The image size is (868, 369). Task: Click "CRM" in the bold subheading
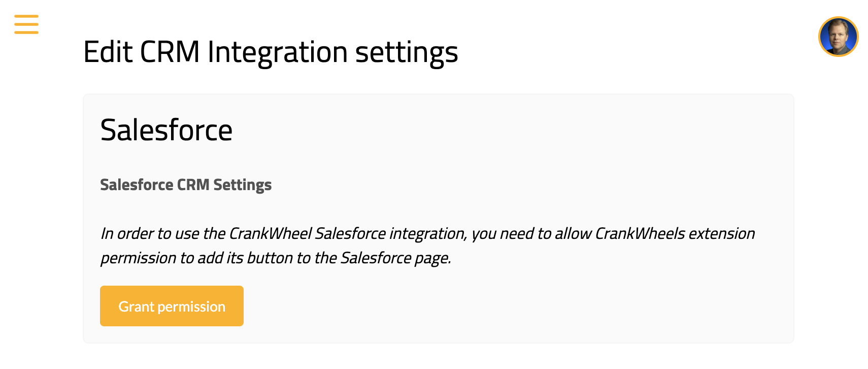[193, 185]
